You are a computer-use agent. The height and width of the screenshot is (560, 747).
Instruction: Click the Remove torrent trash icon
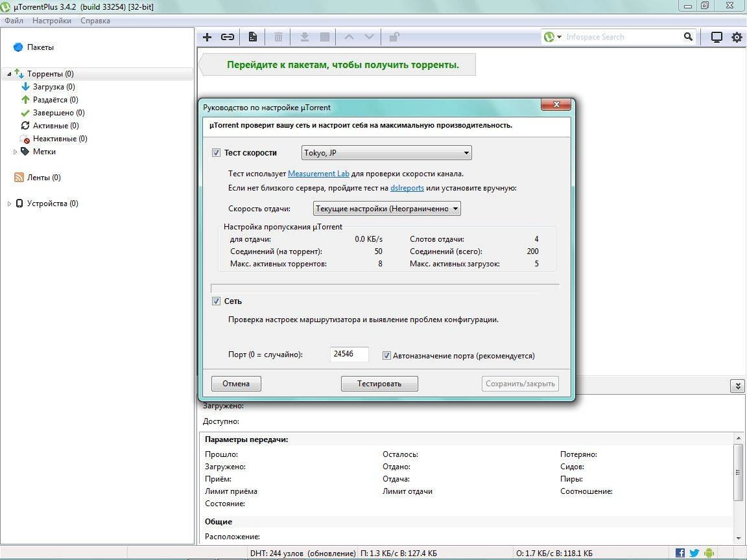click(x=278, y=37)
